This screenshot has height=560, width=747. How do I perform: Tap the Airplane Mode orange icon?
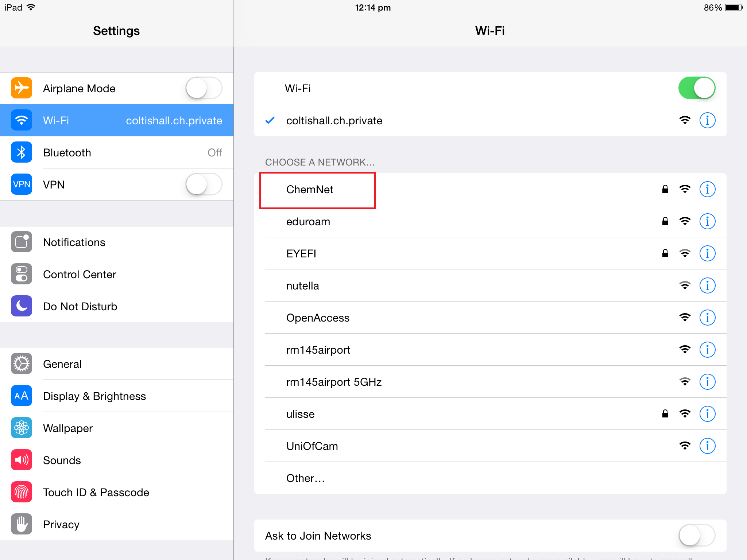pyautogui.click(x=22, y=88)
